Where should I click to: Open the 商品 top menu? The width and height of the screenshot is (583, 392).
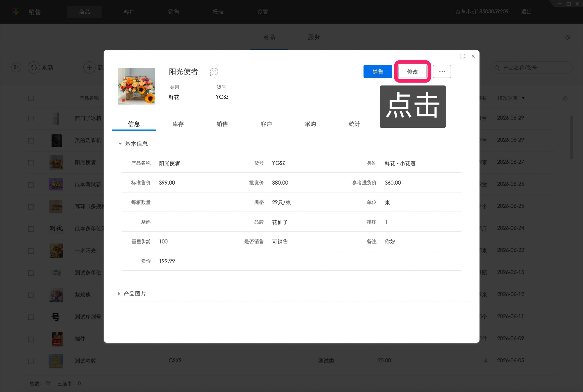[84, 12]
